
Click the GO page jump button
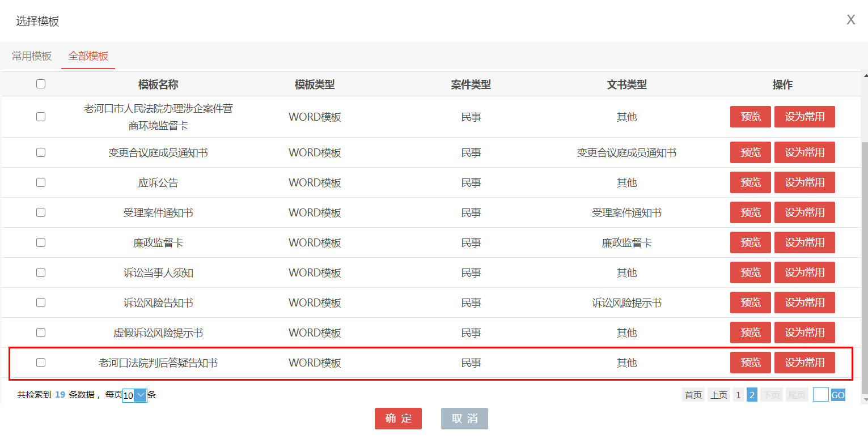838,395
